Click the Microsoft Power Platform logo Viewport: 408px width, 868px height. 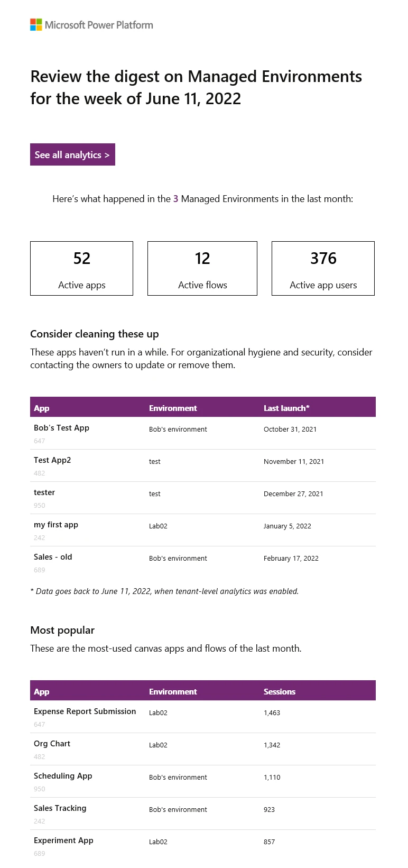91,24
